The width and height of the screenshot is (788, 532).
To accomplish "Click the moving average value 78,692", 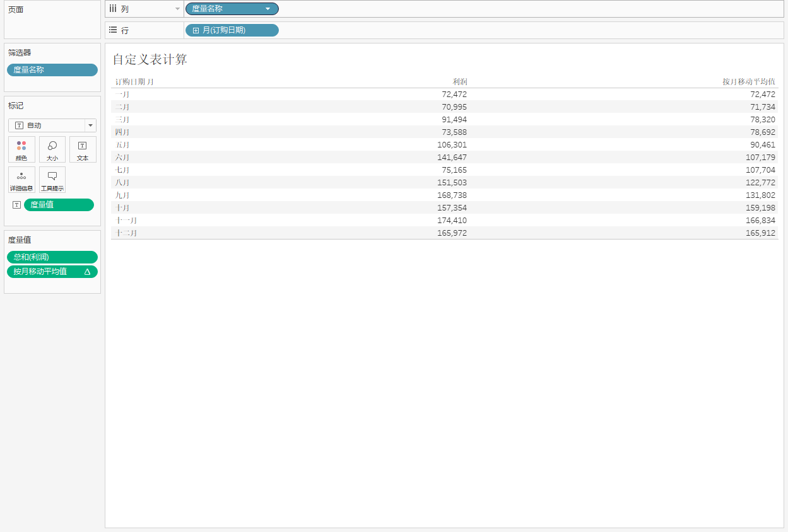I will click(x=763, y=132).
